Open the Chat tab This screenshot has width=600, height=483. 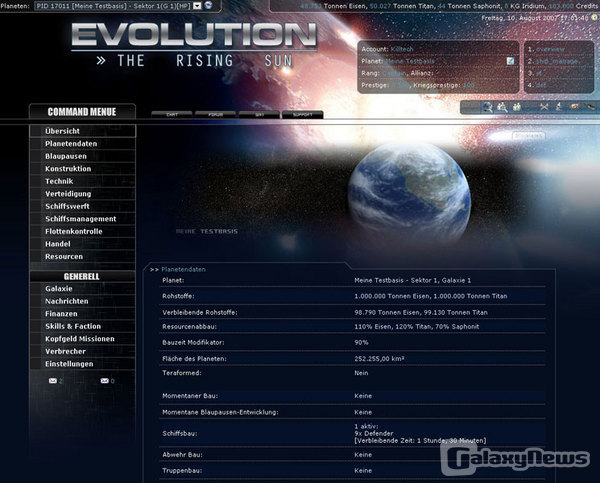171,115
